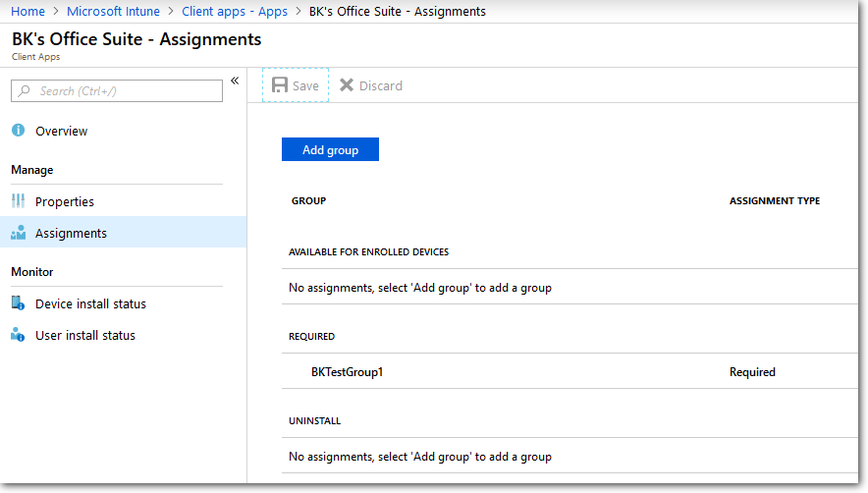Click the User install status icon
The width and height of the screenshot is (868, 493).
(18, 335)
